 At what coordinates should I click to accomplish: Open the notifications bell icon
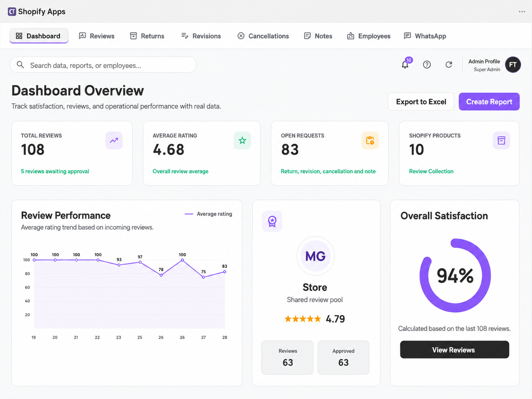[405, 65]
